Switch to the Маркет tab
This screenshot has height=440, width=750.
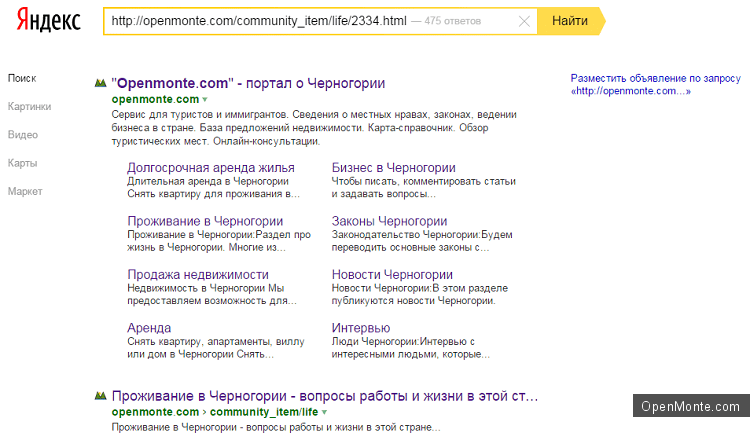click(25, 191)
